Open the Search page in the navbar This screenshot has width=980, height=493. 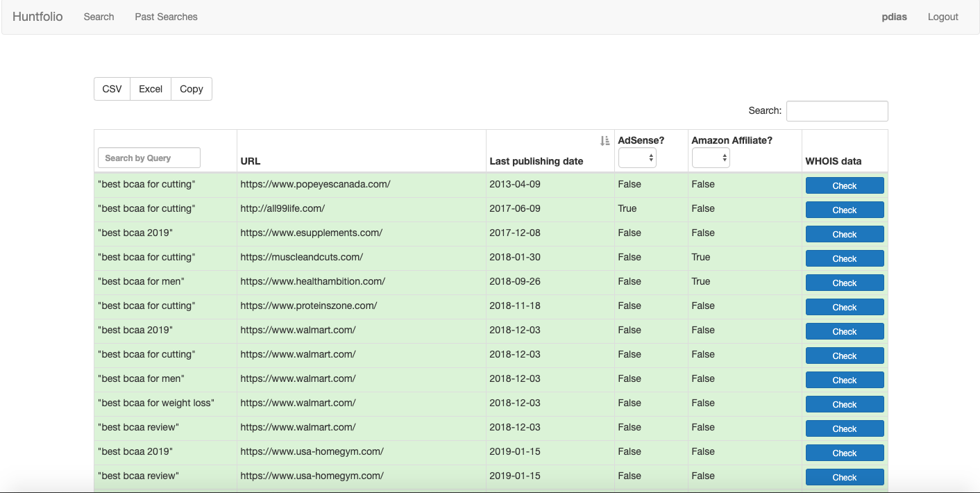[x=99, y=17]
